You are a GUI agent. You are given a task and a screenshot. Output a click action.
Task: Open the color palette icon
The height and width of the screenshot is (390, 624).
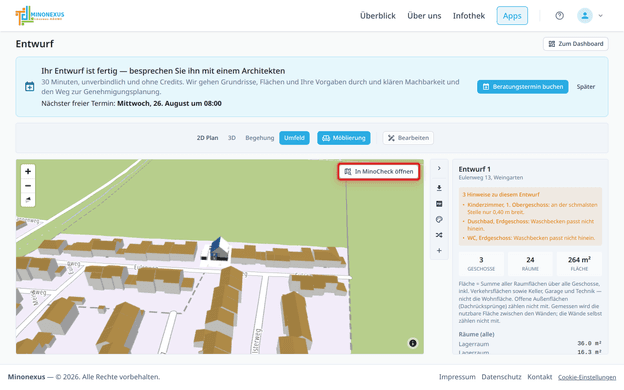439,219
